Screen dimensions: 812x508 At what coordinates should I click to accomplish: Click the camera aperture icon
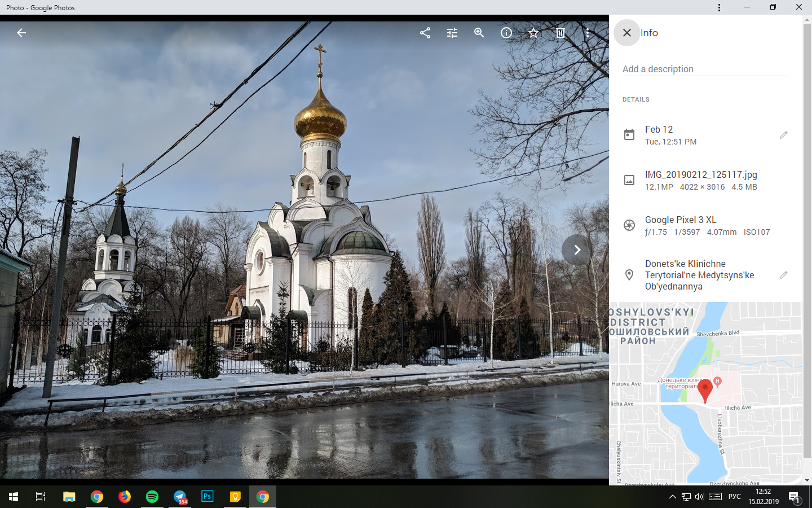point(629,225)
